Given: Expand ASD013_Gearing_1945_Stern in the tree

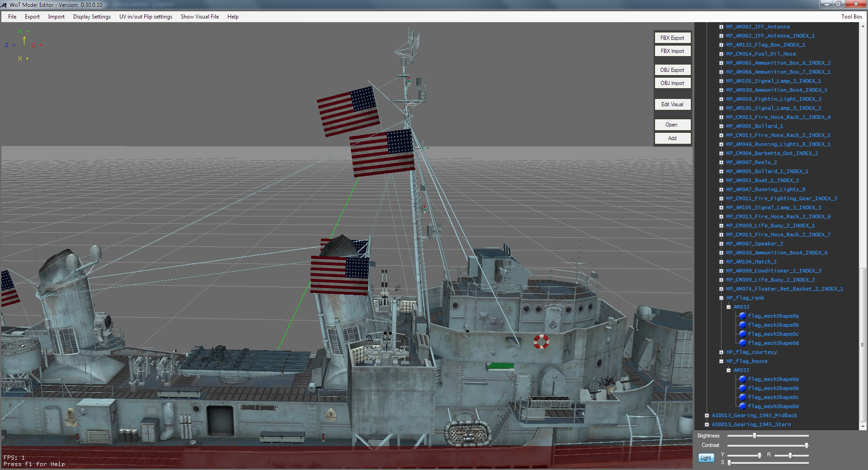Looking at the screenshot, I should pos(707,424).
